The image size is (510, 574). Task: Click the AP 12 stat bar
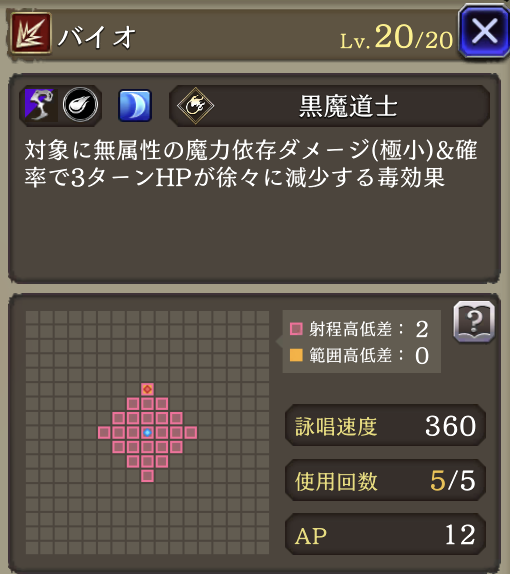coord(385,534)
